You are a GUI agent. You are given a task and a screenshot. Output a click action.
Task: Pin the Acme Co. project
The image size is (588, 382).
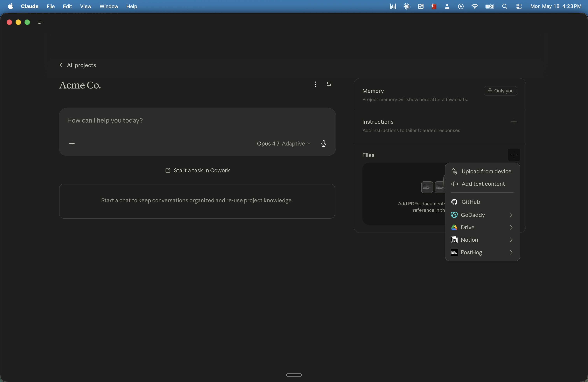coord(329,84)
